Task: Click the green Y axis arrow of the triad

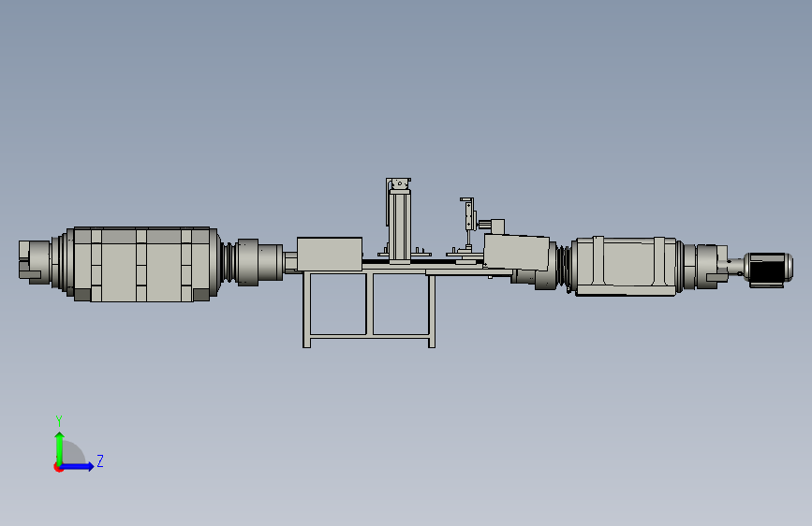Action: pos(60,447)
